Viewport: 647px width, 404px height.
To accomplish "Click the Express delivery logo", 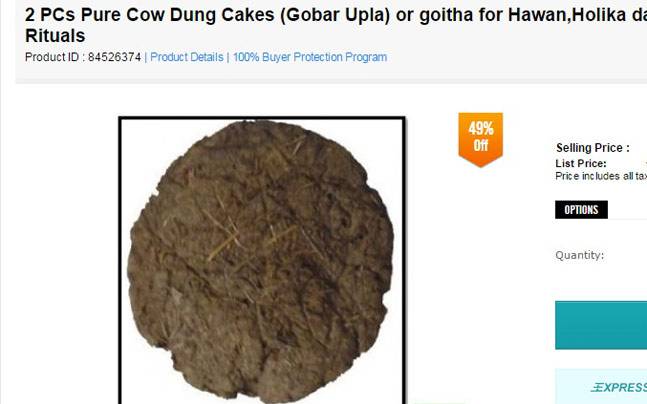I will point(619,387).
